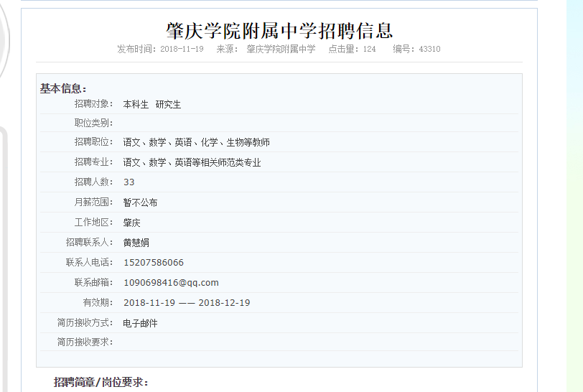
Task: Click the empty 职位类别 field row
Action: tap(316, 123)
